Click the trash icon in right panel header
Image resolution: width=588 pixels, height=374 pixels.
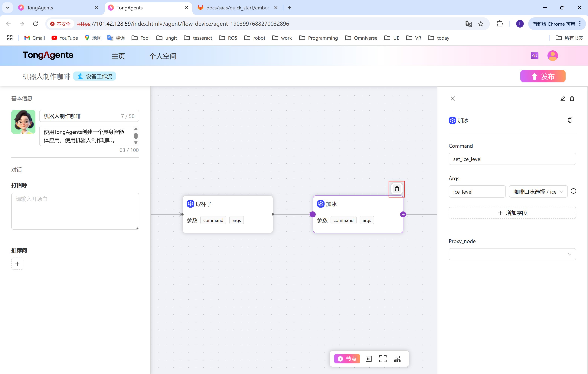point(572,99)
